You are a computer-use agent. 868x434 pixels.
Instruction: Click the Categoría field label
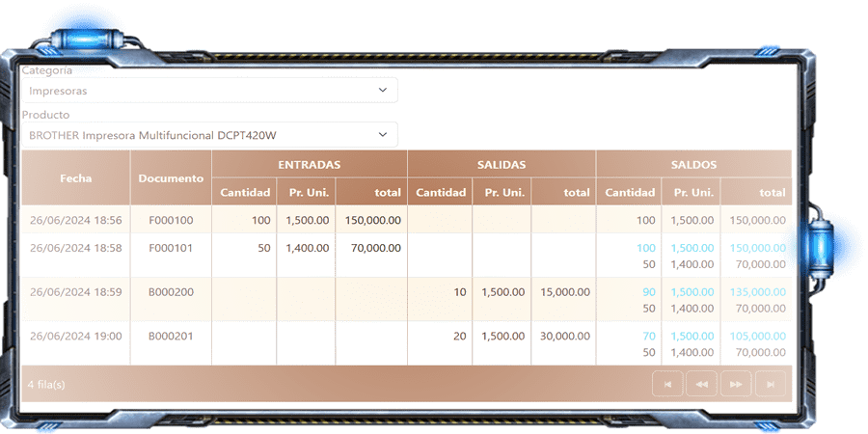47,70
